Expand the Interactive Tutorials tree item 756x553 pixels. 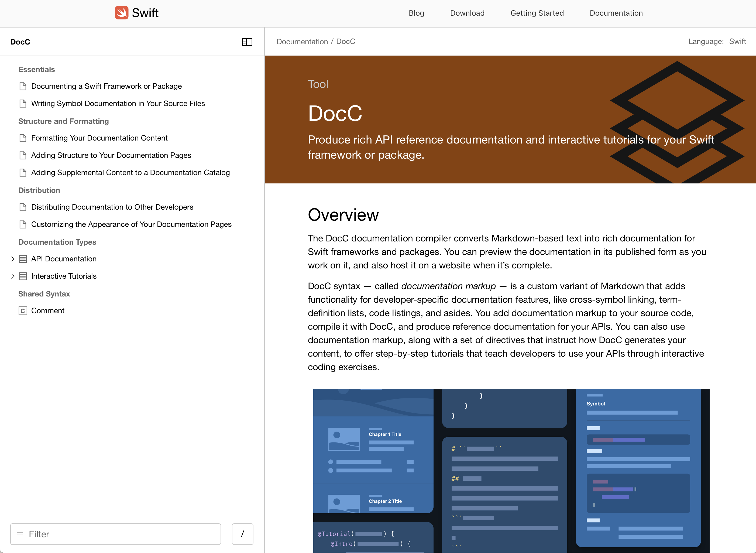[13, 276]
